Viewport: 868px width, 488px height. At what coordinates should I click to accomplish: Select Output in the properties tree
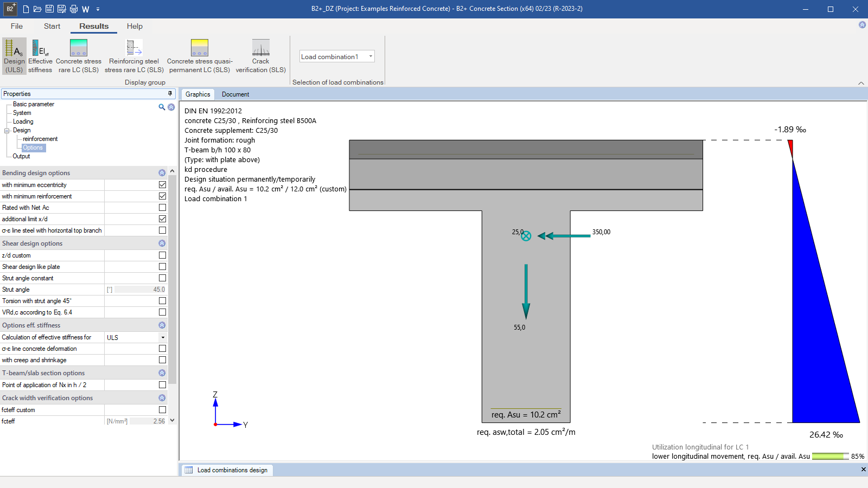pos(21,156)
